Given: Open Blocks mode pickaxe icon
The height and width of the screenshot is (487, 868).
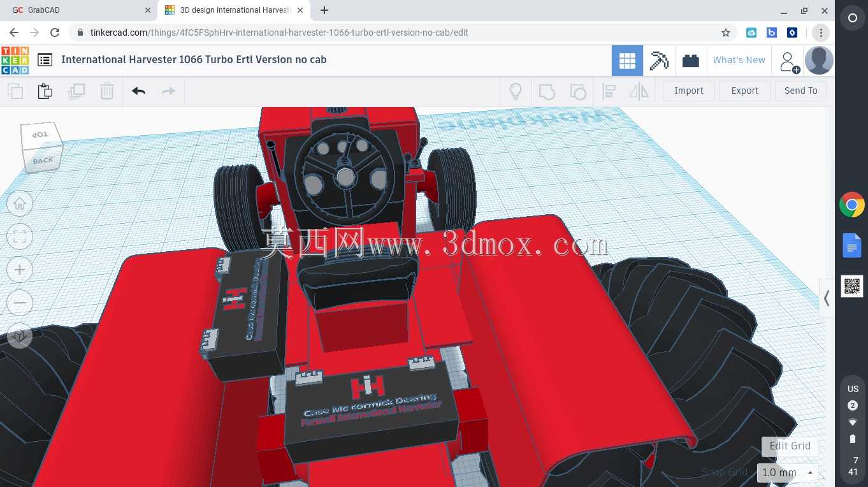Looking at the screenshot, I should 659,61.
